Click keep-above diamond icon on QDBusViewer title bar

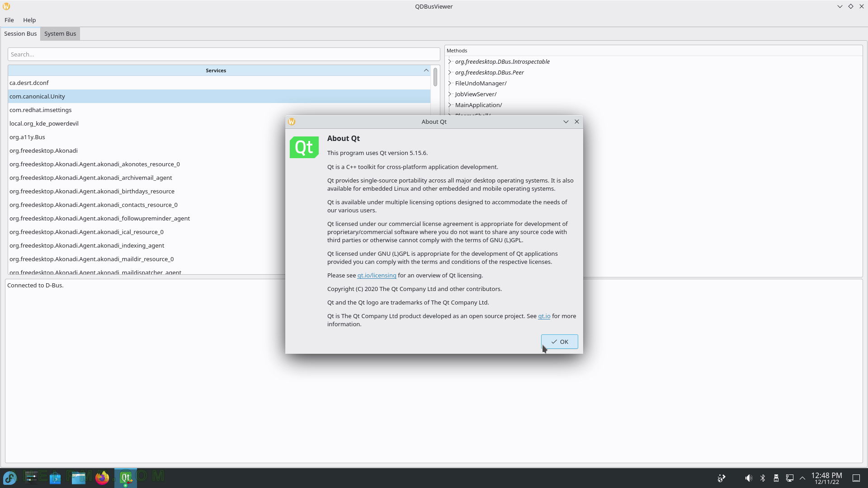pos(850,6)
